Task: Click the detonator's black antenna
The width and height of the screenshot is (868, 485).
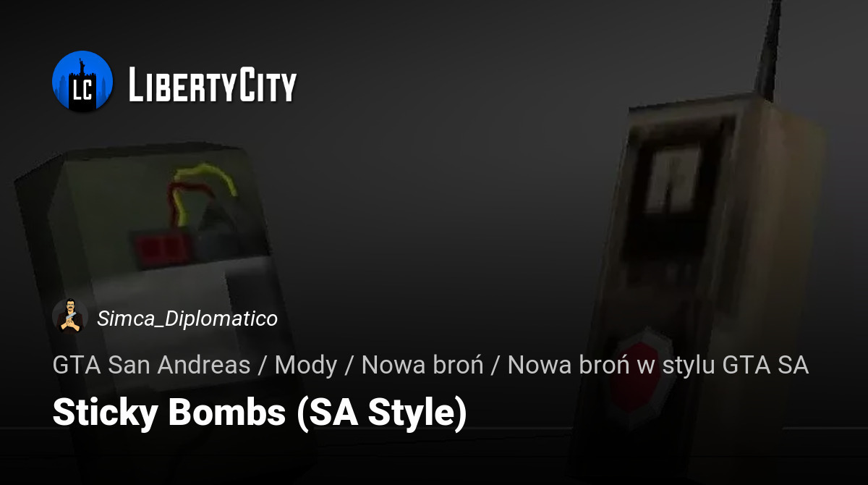Action: [768, 51]
